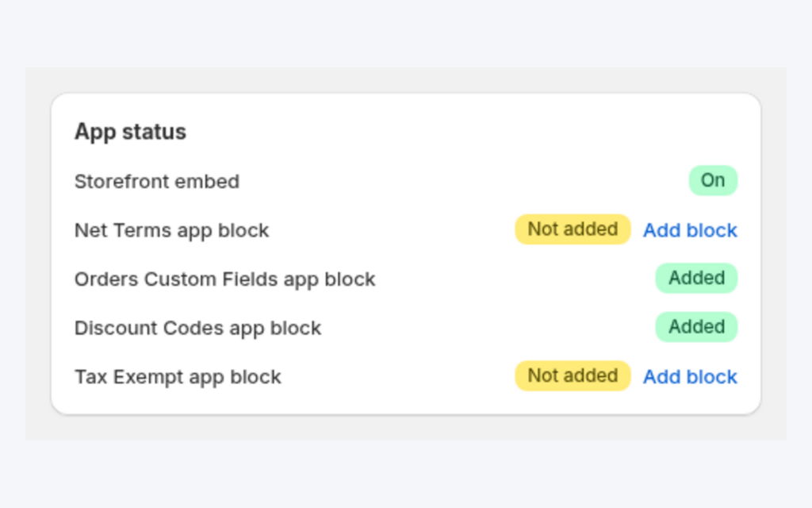Click the Tax Exempt app block label

178,377
